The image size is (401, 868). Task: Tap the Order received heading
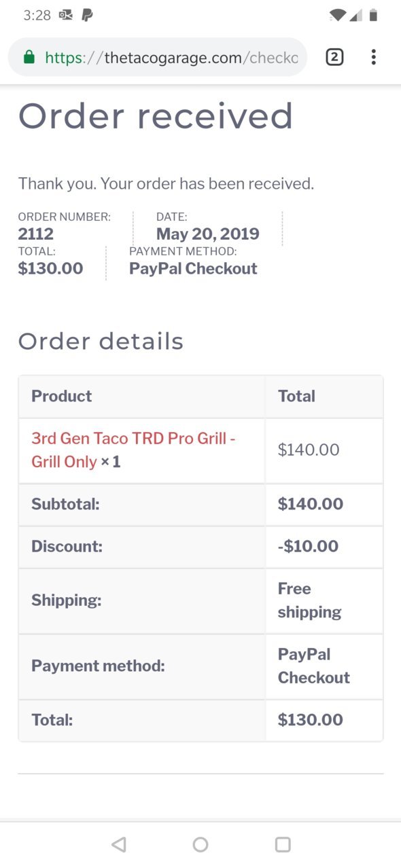[x=156, y=117]
